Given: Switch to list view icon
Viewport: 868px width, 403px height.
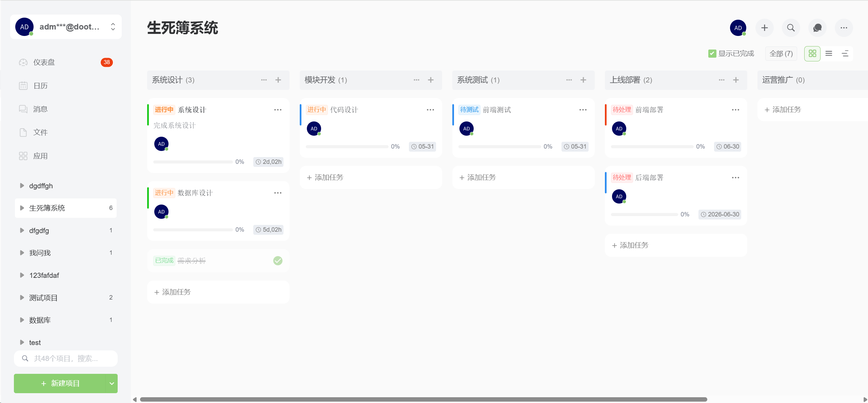Looking at the screenshot, I should [x=829, y=54].
